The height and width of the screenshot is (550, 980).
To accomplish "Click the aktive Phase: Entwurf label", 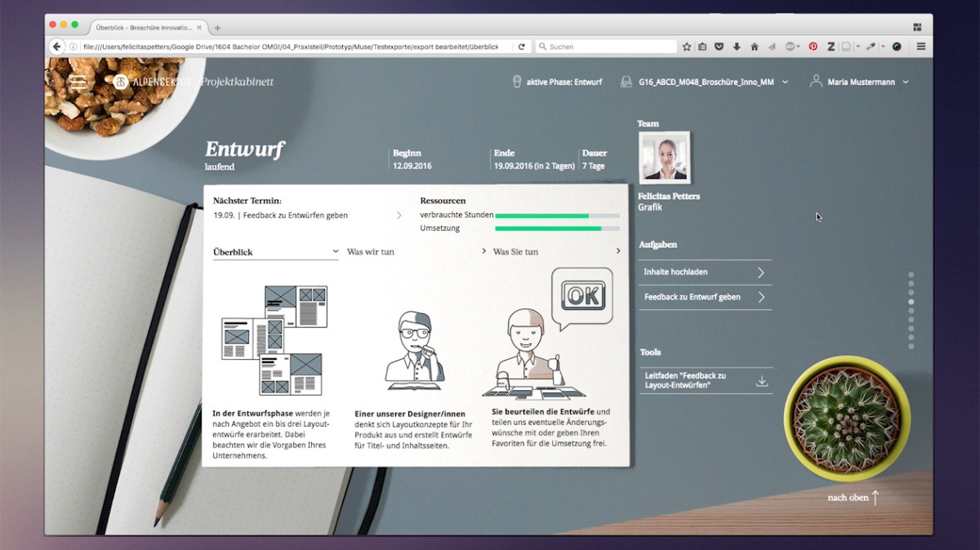I will (x=564, y=82).
